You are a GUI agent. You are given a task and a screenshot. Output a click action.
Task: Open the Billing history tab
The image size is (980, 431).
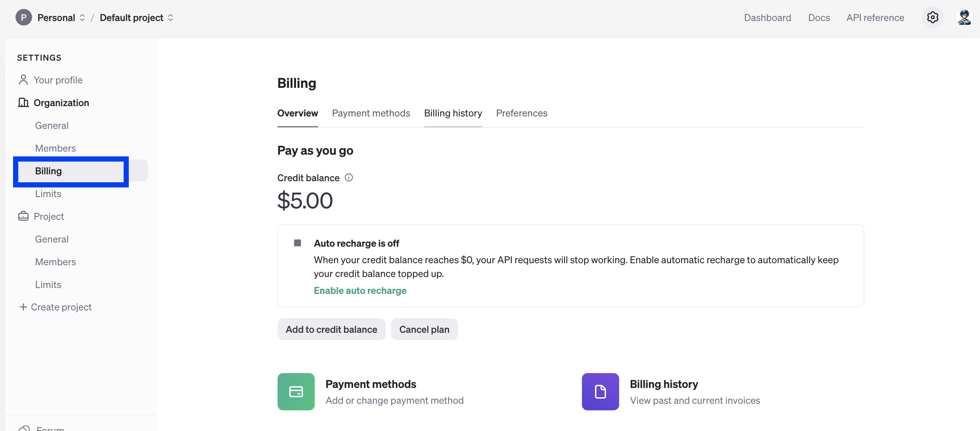coord(453,113)
